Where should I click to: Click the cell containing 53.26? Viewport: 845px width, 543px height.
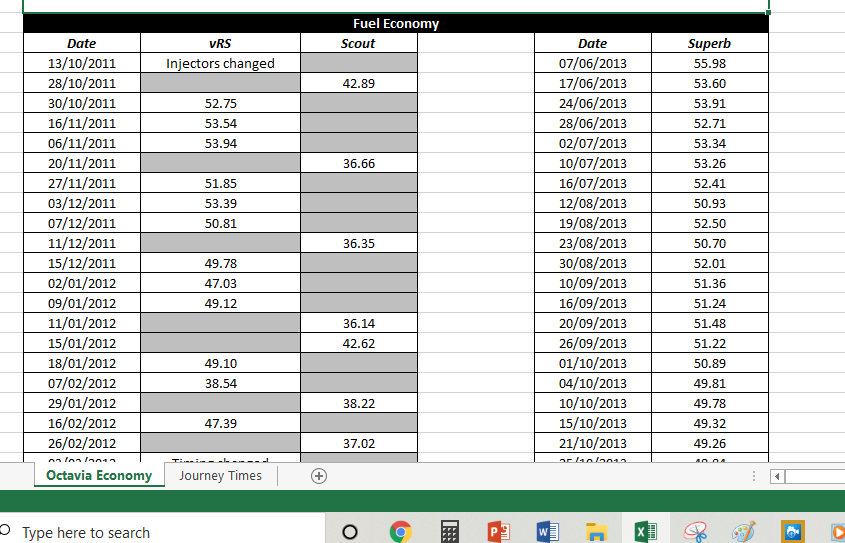[710, 163]
